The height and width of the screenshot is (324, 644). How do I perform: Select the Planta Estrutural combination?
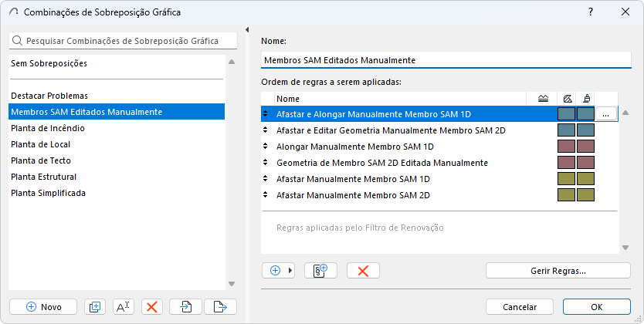pyautogui.click(x=48, y=177)
